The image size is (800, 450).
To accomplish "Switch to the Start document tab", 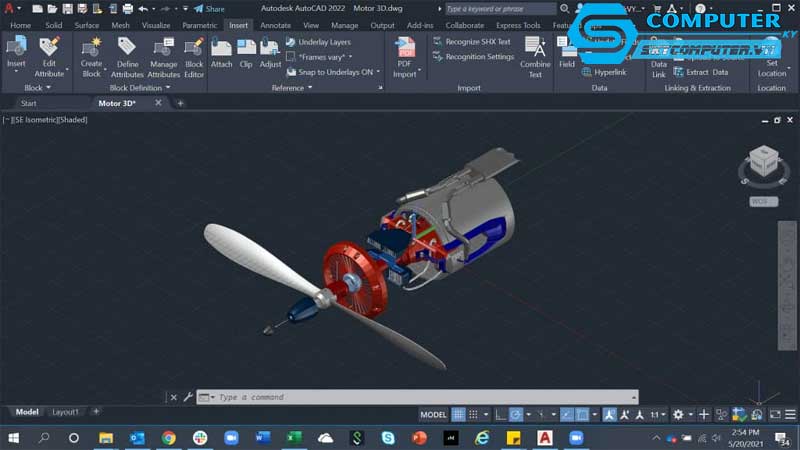I will coord(29,103).
